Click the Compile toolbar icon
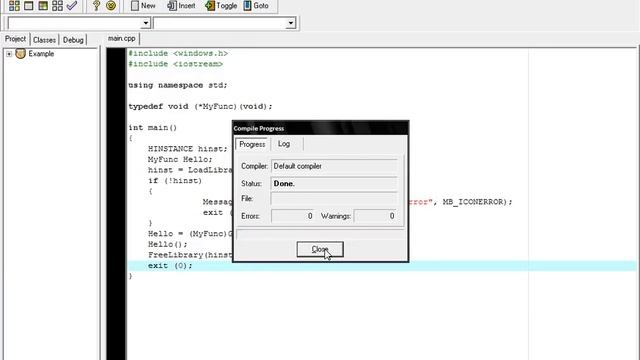The width and height of the screenshot is (640, 360). tap(14, 6)
